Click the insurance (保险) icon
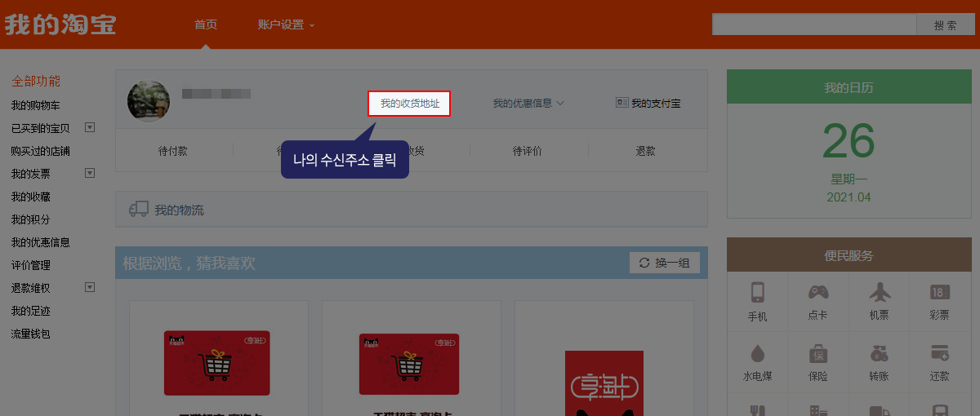 point(817,353)
